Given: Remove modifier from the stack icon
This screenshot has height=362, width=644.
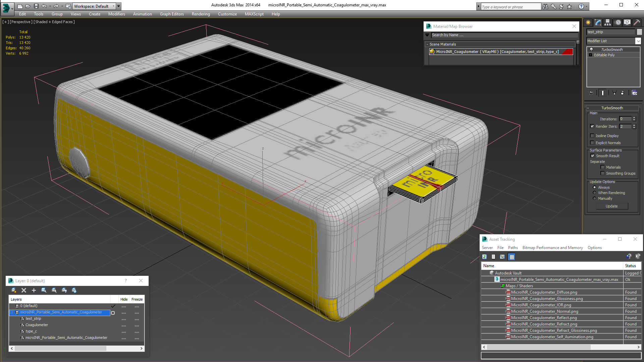Looking at the screenshot, I should (623, 93).
